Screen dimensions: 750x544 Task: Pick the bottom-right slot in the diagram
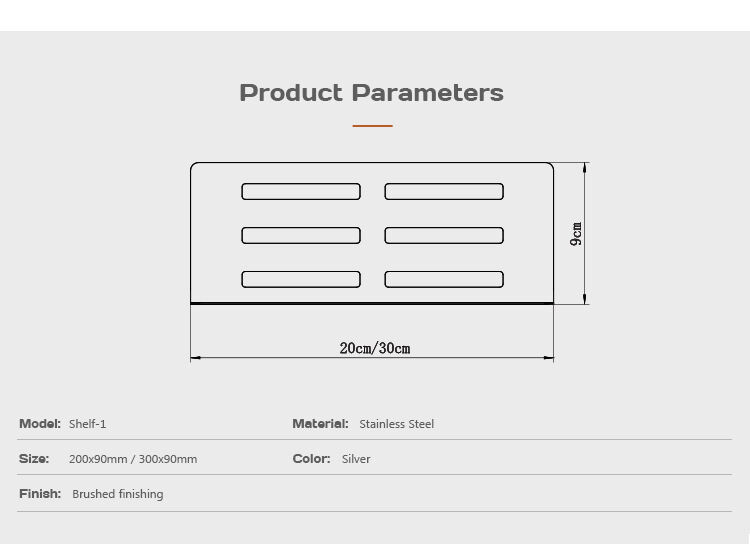tap(444, 279)
